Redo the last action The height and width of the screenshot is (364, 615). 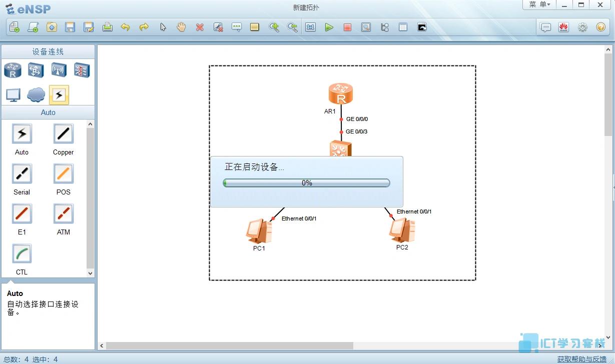point(144,27)
